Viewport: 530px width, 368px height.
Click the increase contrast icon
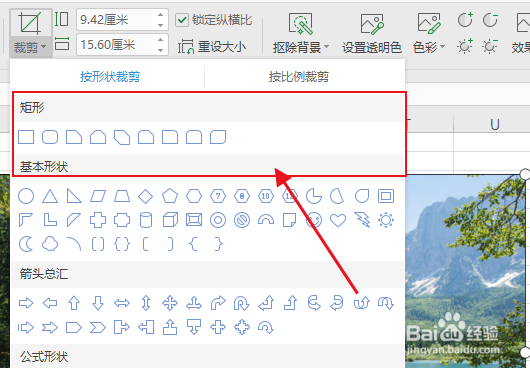[x=465, y=20]
